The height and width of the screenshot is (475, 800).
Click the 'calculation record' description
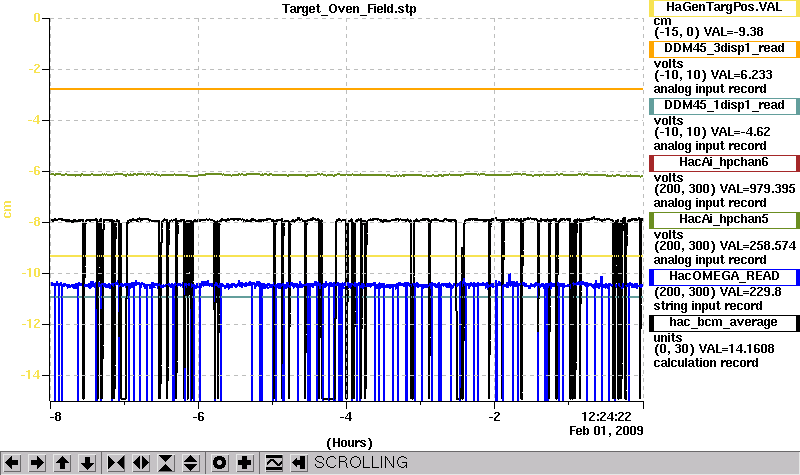pyautogui.click(x=706, y=363)
